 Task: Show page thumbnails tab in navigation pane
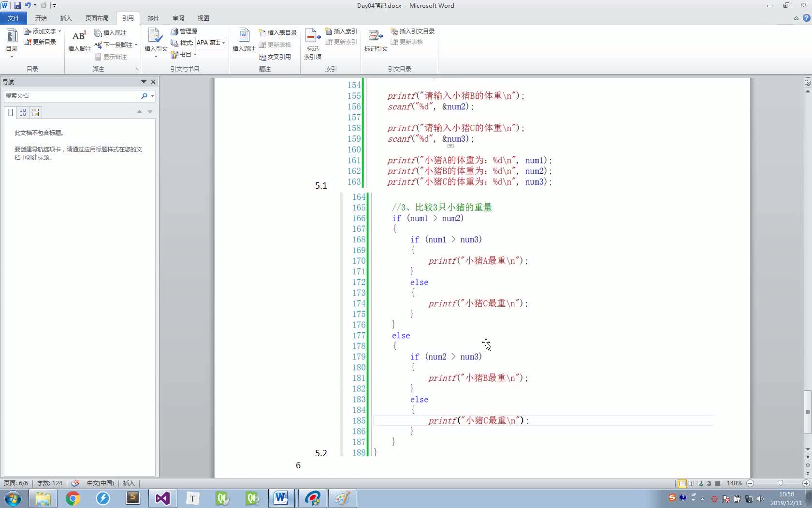(23, 112)
